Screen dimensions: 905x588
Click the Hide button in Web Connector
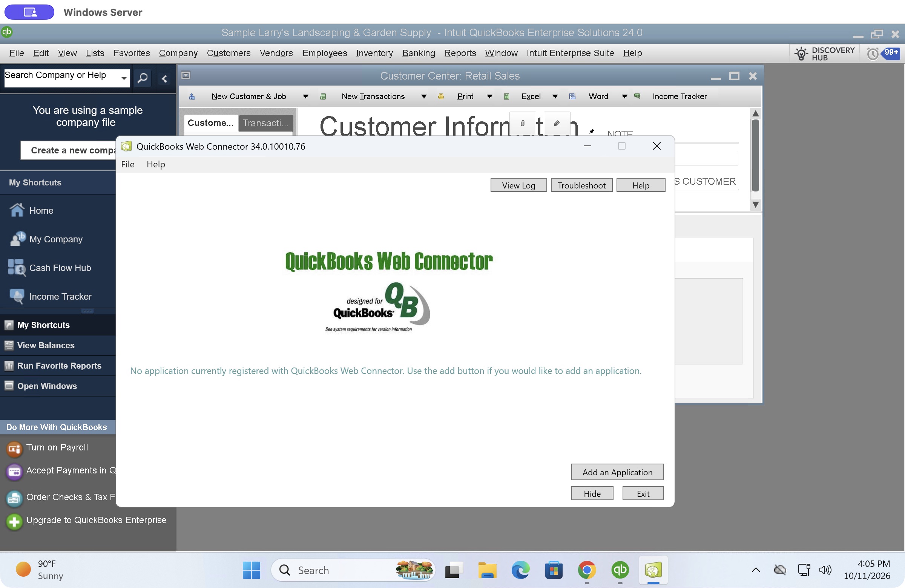(x=592, y=493)
